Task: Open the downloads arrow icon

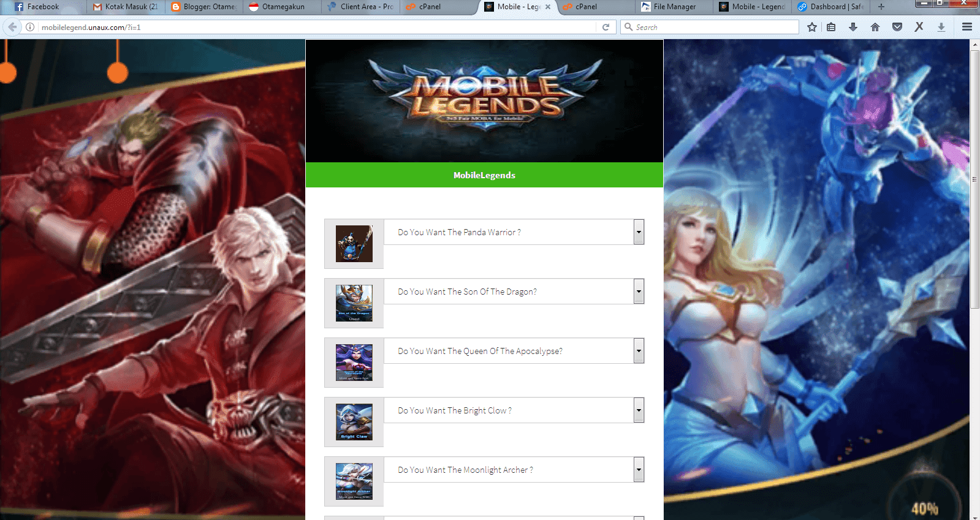Action: pyautogui.click(x=853, y=27)
